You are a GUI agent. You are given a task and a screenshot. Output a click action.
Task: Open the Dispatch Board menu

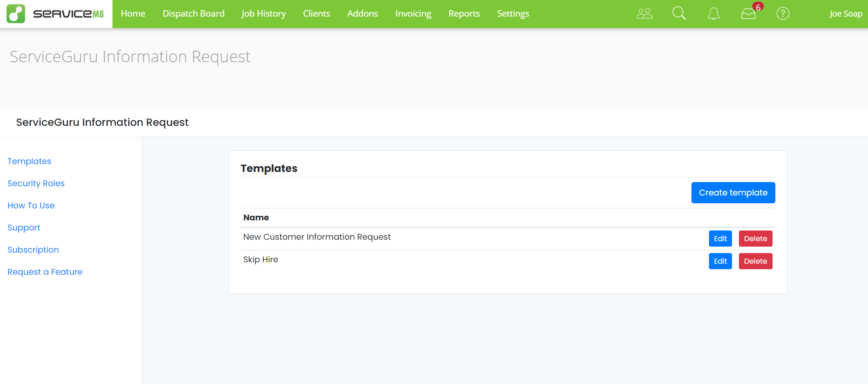point(194,14)
